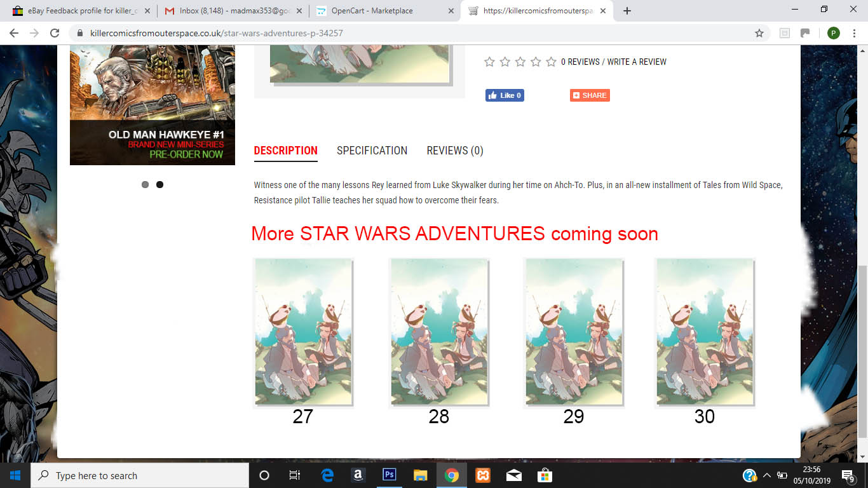Viewport: 868px width, 488px height.
Task: Select the first grey carousel dot
Action: [x=146, y=184]
